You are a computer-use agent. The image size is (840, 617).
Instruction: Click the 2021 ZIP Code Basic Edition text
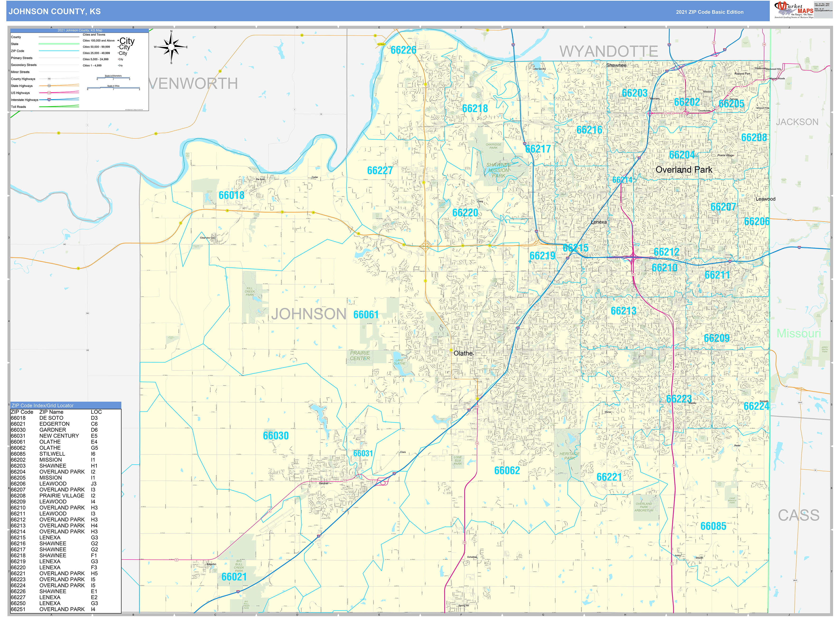click(x=710, y=12)
